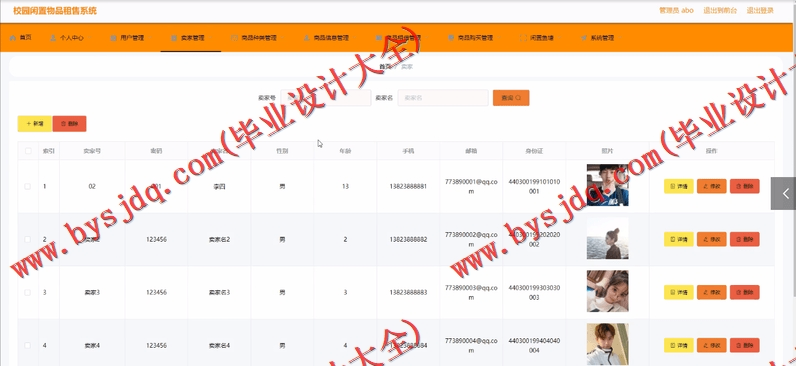The height and width of the screenshot is (366, 796).
Task: Click 删除 in the 卖家名2 row
Action: pyautogui.click(x=745, y=239)
